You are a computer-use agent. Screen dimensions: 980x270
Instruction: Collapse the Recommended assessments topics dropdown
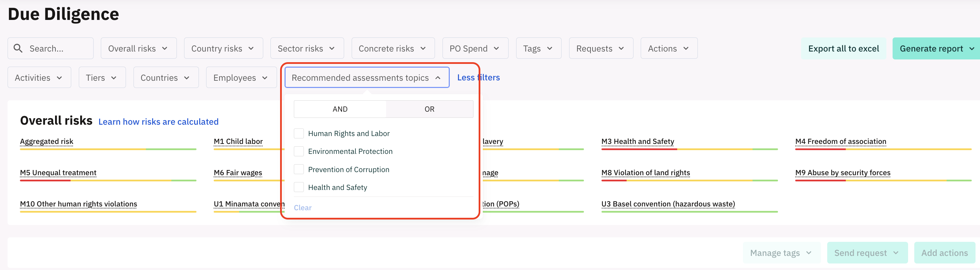pos(367,78)
